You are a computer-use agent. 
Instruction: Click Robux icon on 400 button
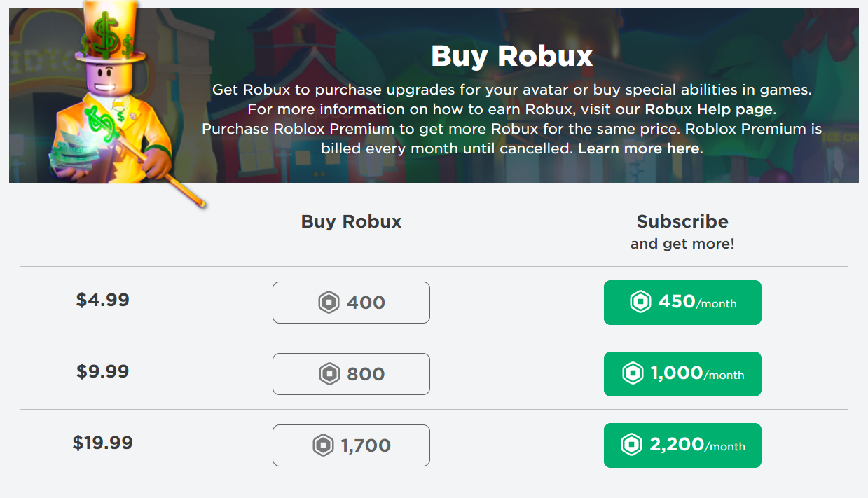pyautogui.click(x=329, y=303)
